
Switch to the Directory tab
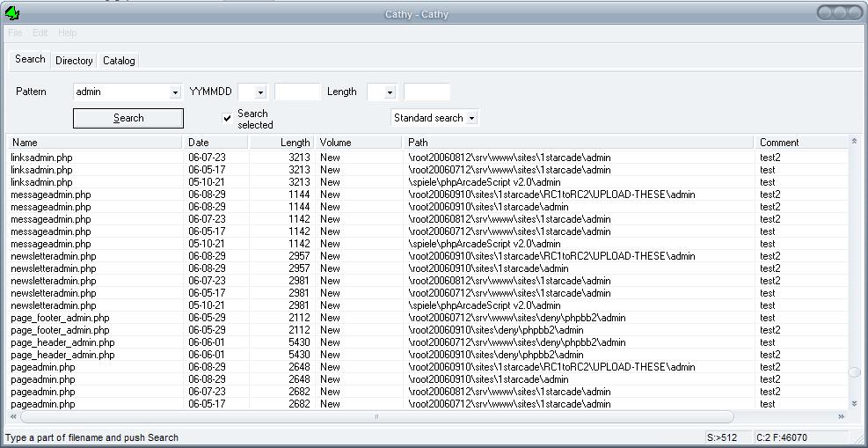74,61
